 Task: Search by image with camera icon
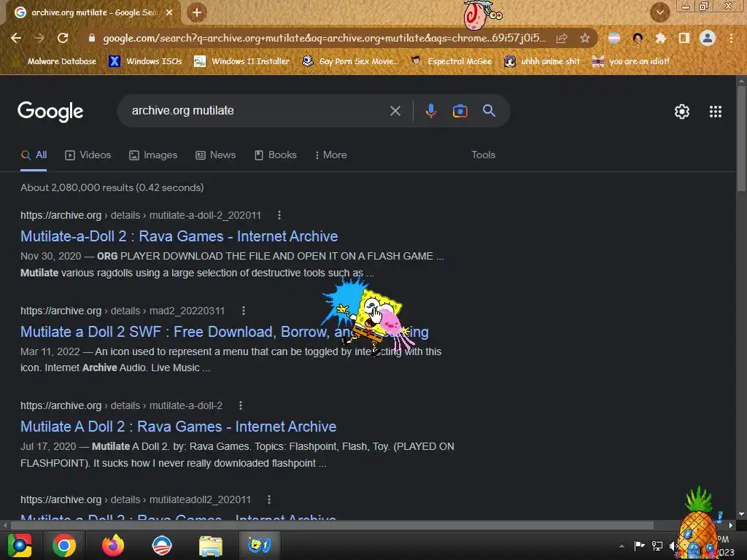(460, 111)
